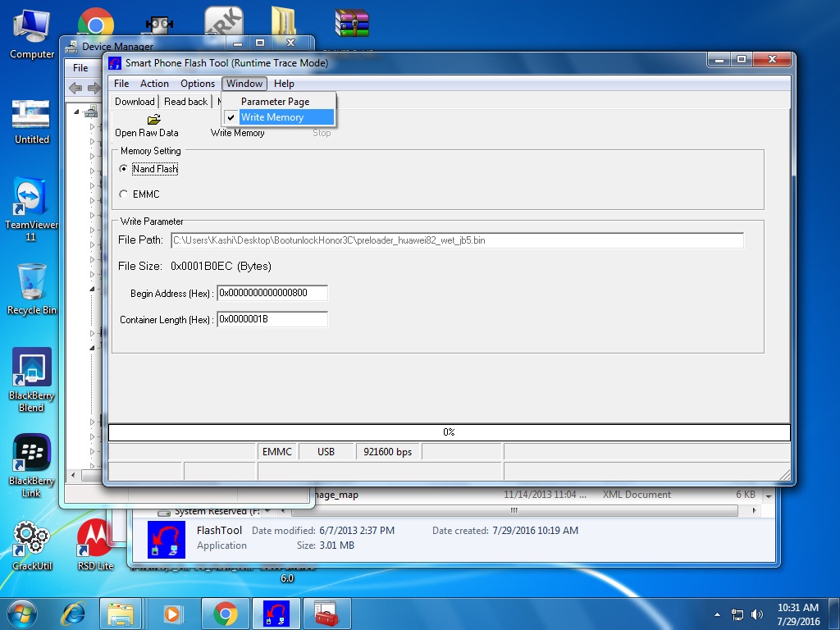Open the File menu in Flash Tool
The width and height of the screenshot is (840, 630).
[121, 84]
